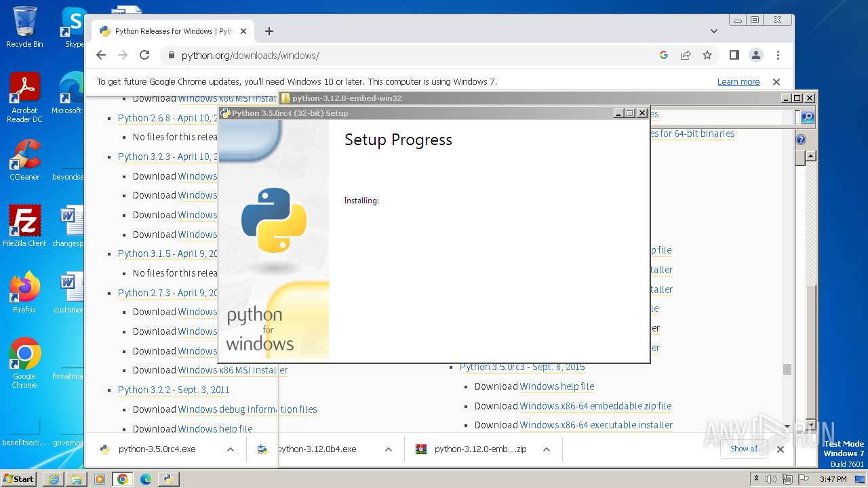This screenshot has width=868, height=488.
Task: Open a new Chrome tab
Action: [269, 31]
